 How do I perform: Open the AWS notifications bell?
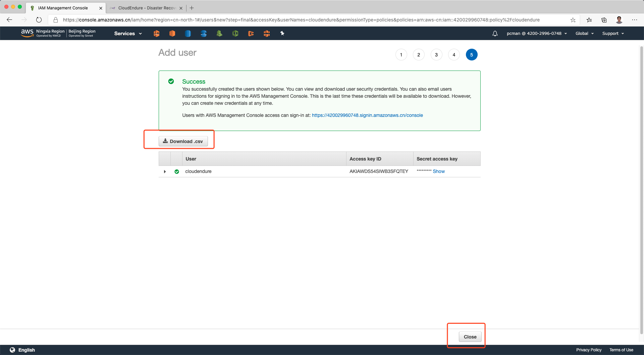coord(495,34)
